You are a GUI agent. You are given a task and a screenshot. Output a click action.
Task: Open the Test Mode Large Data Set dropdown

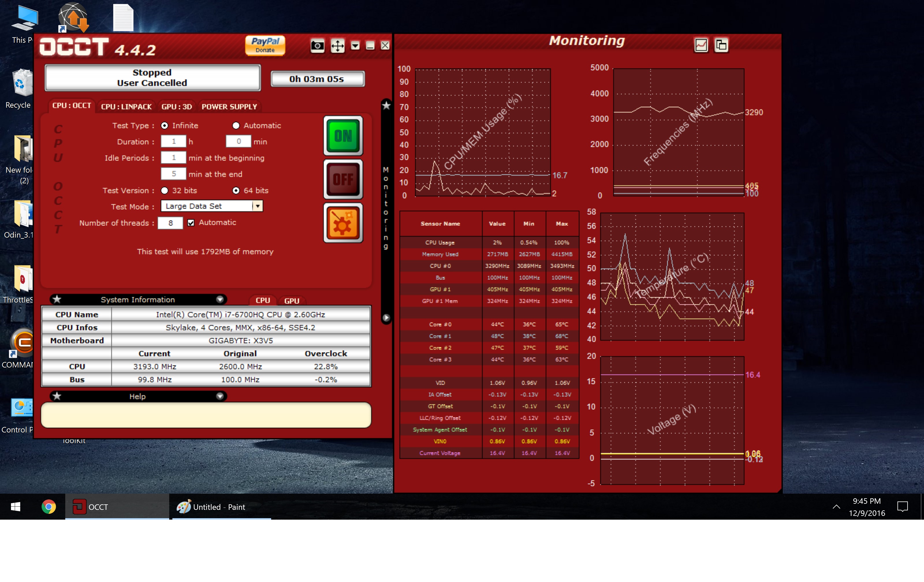[x=212, y=206]
